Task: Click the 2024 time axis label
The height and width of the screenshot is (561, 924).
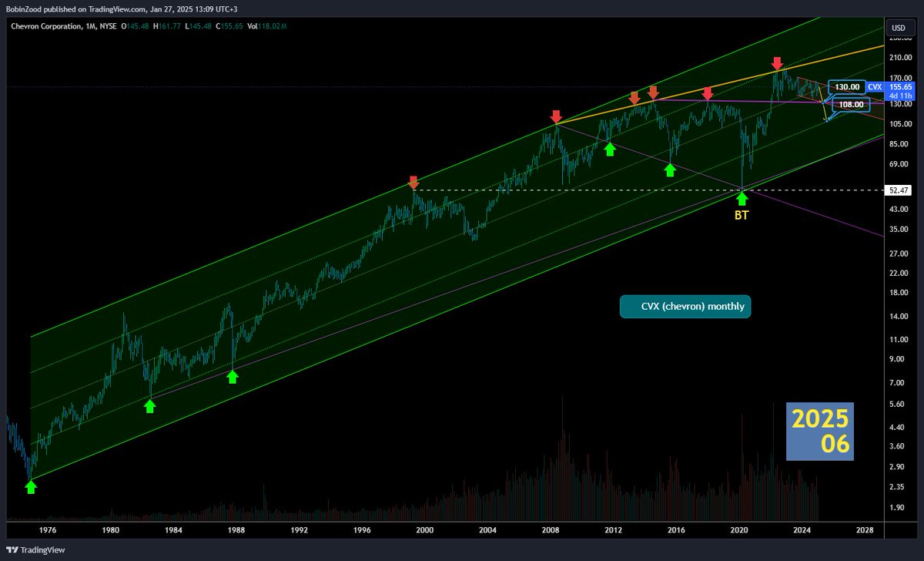Action: coord(802,530)
